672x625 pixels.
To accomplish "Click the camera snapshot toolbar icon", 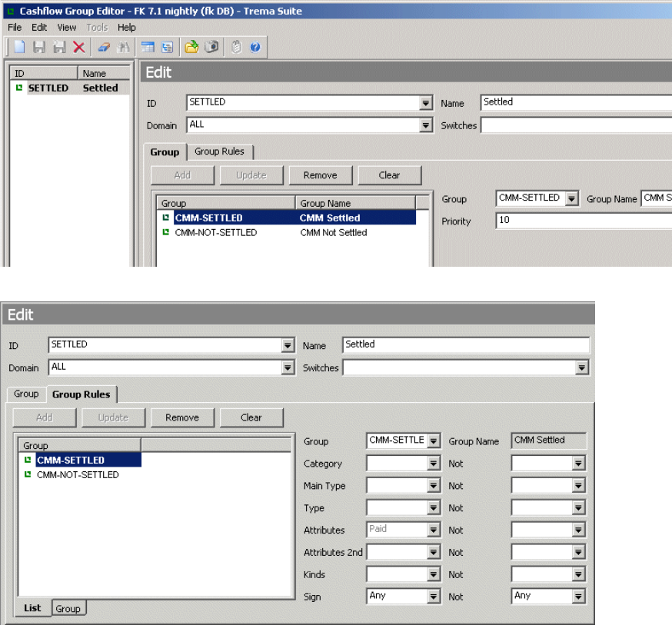I will (x=211, y=48).
